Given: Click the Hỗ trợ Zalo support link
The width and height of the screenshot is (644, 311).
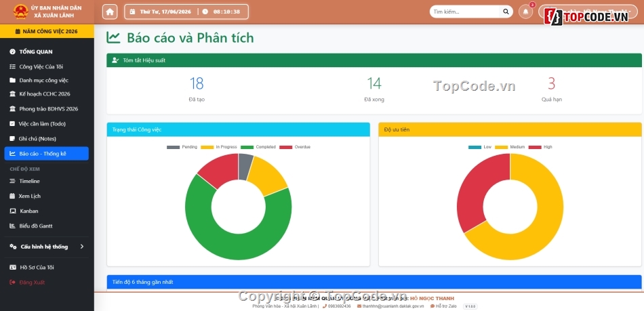Looking at the screenshot, I should (443, 306).
